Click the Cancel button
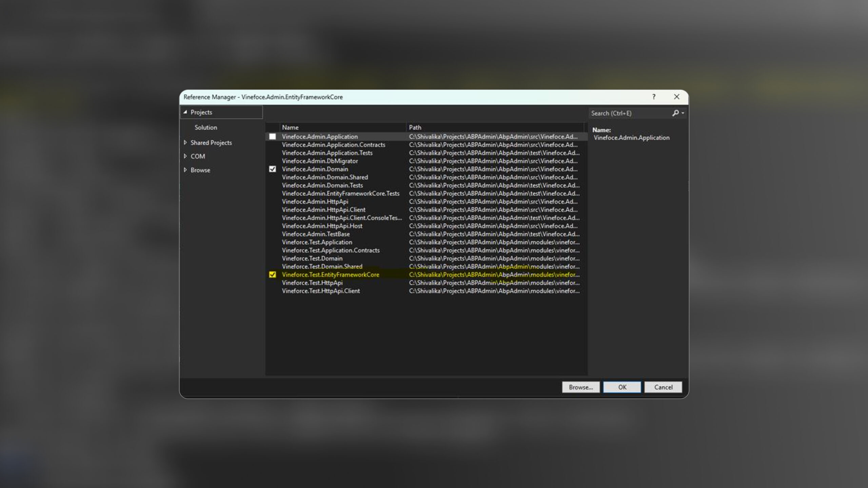Viewport: 868px width, 488px height. pos(663,387)
